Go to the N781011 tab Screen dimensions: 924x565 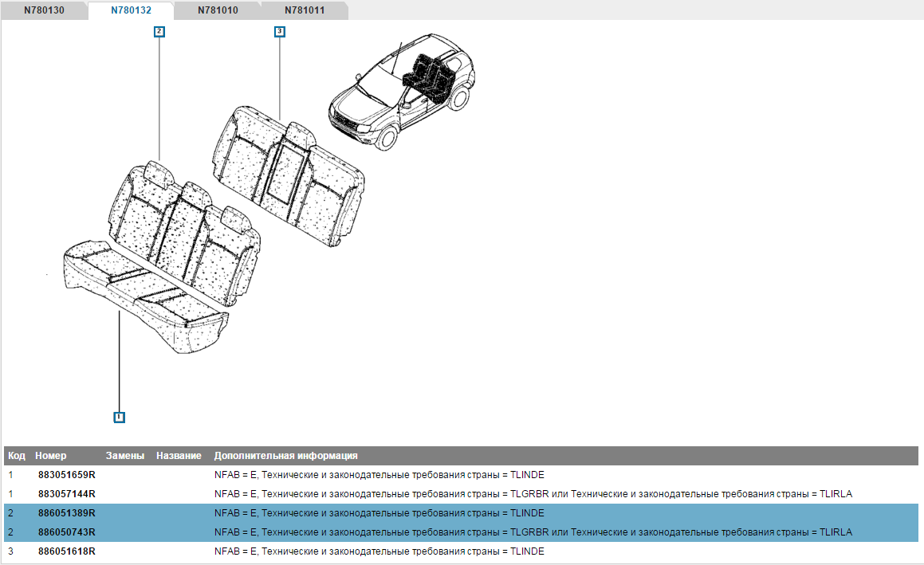pyautogui.click(x=305, y=10)
